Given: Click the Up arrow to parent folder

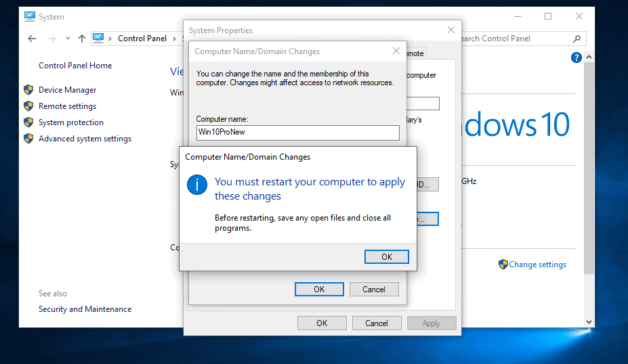Looking at the screenshot, I should point(82,39).
